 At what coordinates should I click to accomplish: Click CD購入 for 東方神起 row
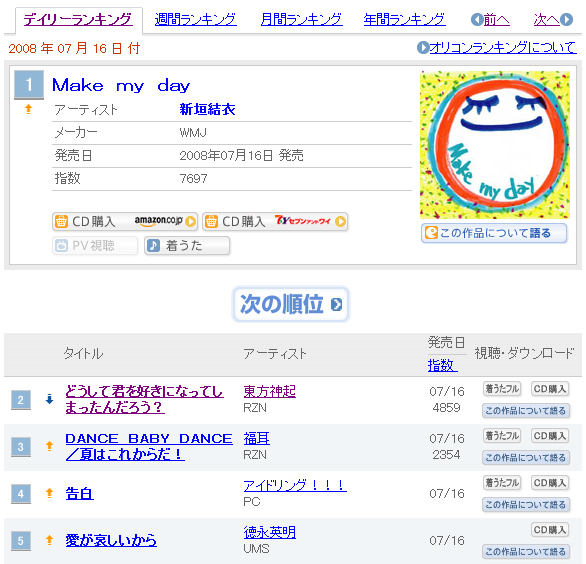click(x=550, y=389)
